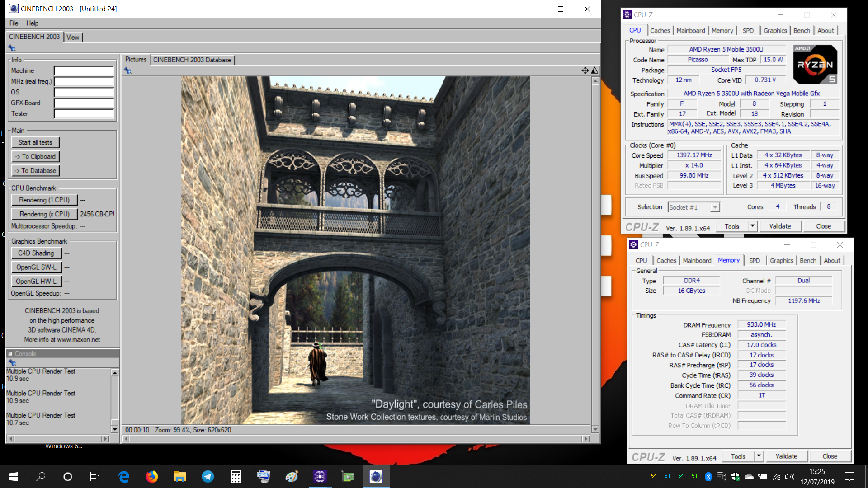Open the Paint taskbar icon
This screenshot has height=488, width=868.
tap(292, 477)
